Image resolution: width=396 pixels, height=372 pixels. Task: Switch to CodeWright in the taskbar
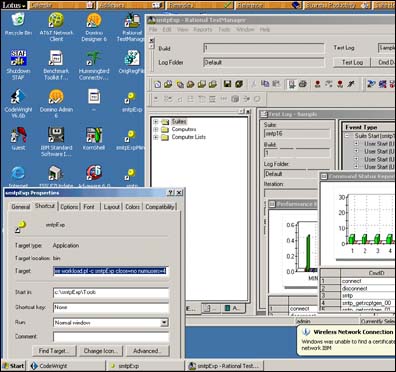point(66,366)
